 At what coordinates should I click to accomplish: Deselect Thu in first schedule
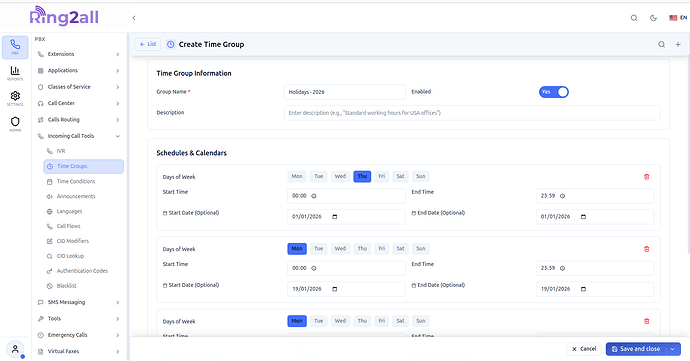point(362,177)
